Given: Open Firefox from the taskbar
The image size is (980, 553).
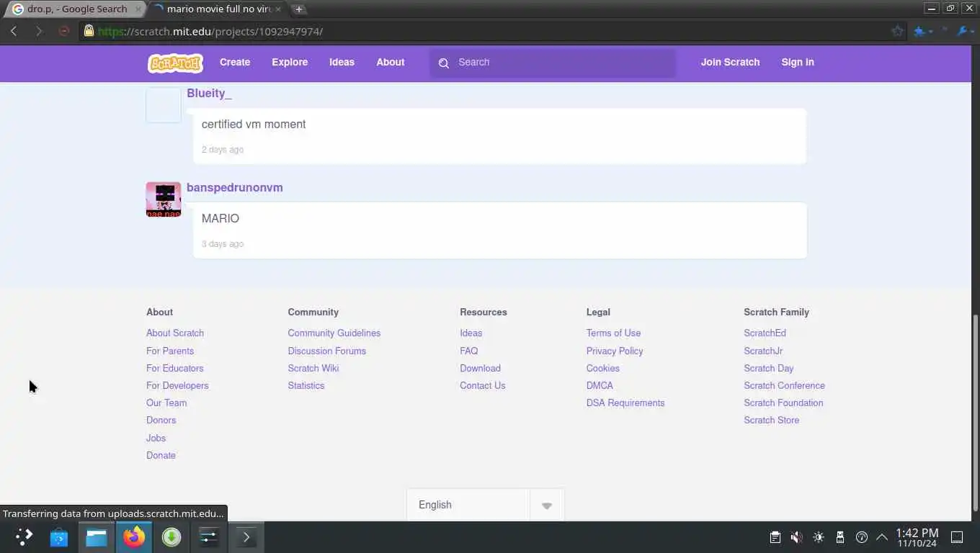Looking at the screenshot, I should coord(134,537).
